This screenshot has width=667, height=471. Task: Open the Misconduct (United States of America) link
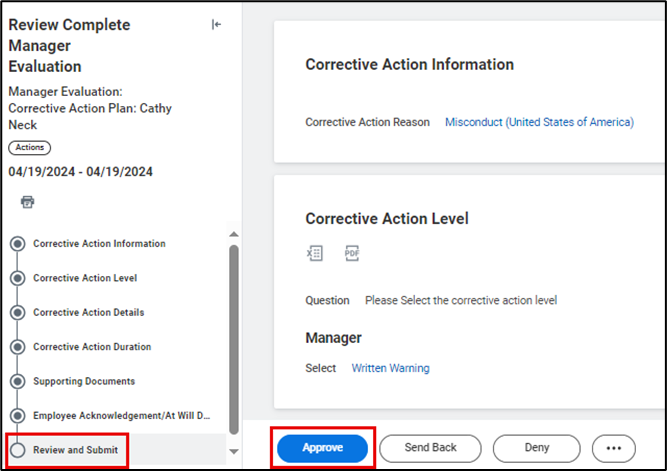[539, 122]
